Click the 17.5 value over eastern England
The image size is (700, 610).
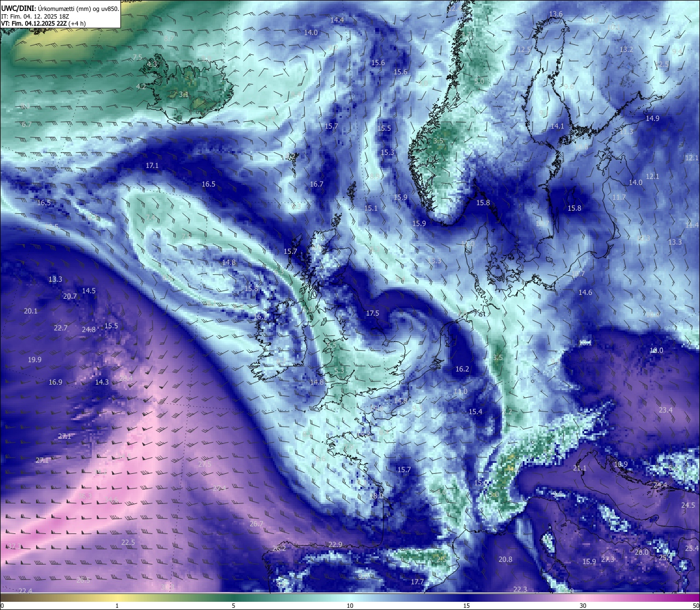tap(372, 313)
